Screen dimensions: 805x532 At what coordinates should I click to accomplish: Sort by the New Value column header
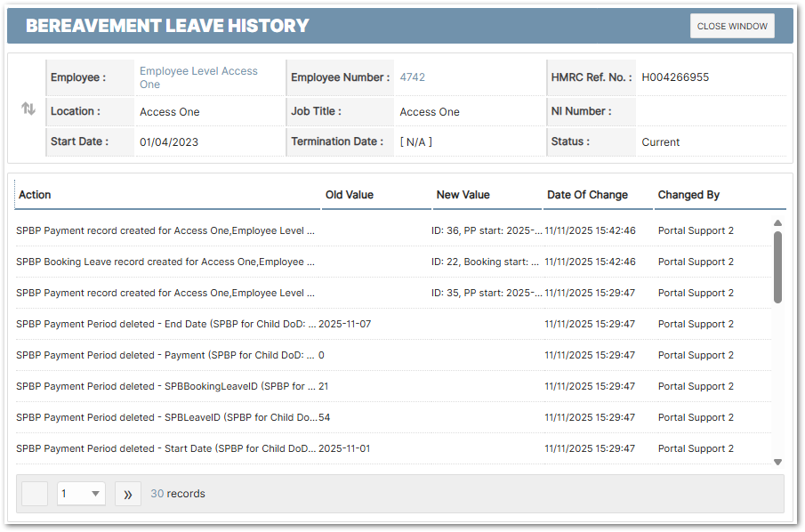[x=463, y=195]
